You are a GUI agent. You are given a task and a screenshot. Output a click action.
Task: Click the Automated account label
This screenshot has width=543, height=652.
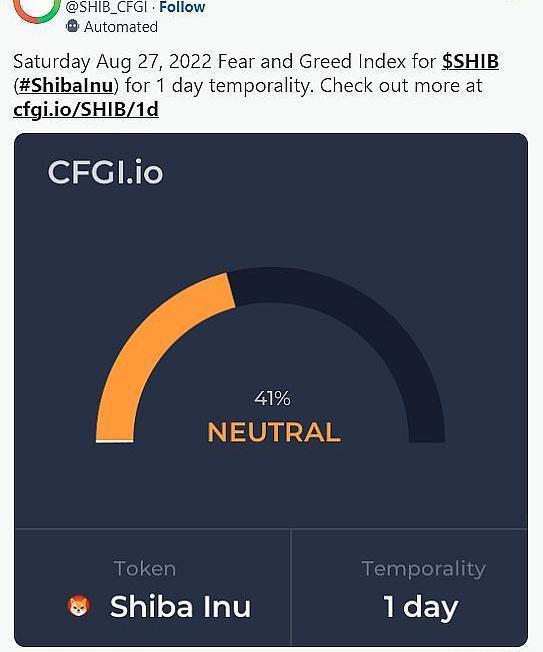pos(121,27)
